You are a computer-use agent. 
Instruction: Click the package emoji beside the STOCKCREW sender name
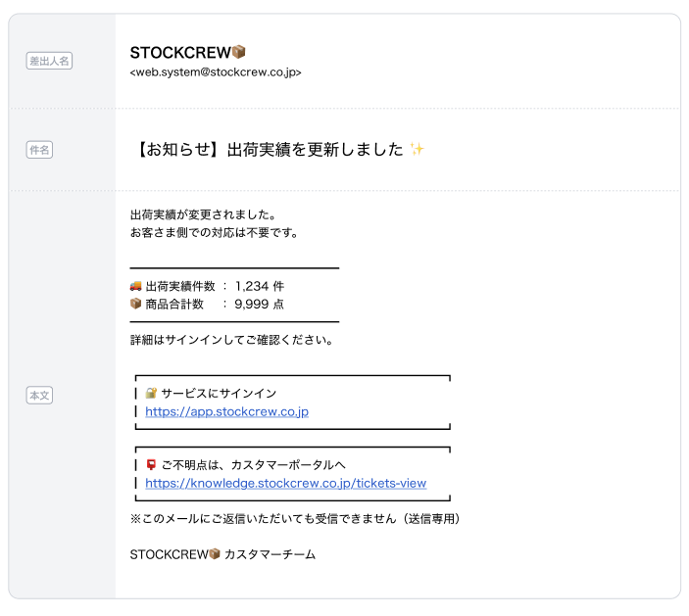(238, 52)
